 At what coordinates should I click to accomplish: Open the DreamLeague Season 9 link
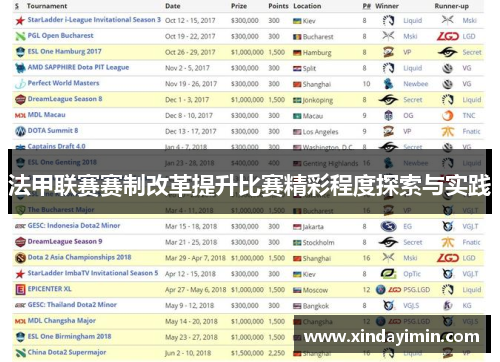click(x=65, y=241)
